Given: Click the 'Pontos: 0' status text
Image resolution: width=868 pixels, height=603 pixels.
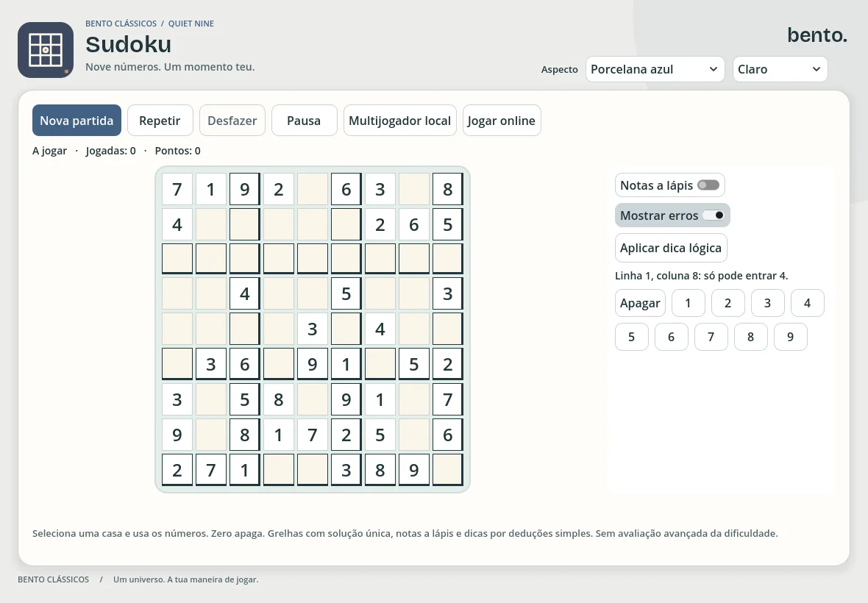Looking at the screenshot, I should pyautogui.click(x=178, y=151).
